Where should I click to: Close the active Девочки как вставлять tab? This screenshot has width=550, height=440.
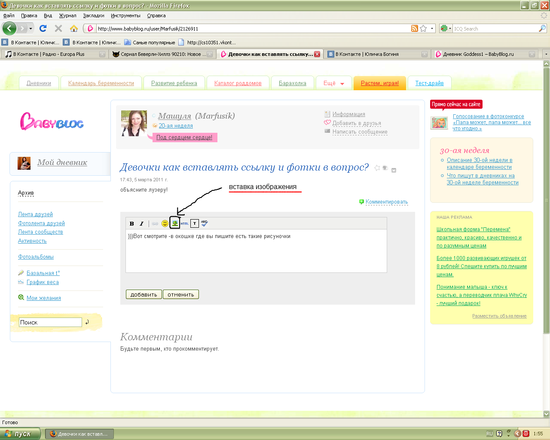point(317,54)
